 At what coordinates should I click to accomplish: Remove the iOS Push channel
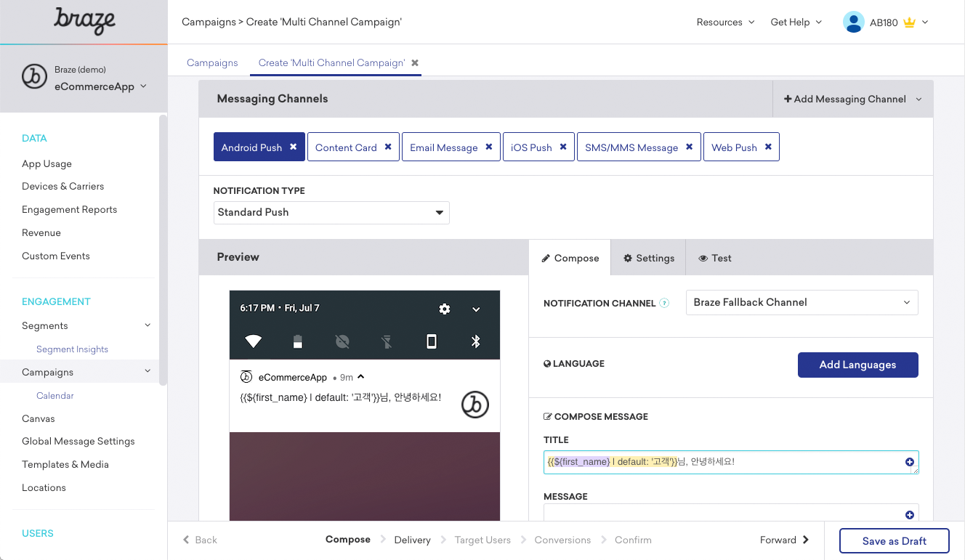563,147
